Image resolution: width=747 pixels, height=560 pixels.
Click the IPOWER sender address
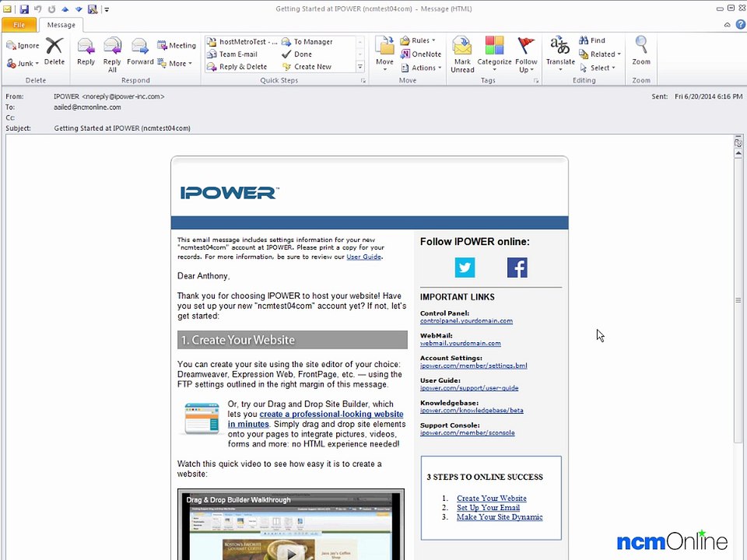109,96
